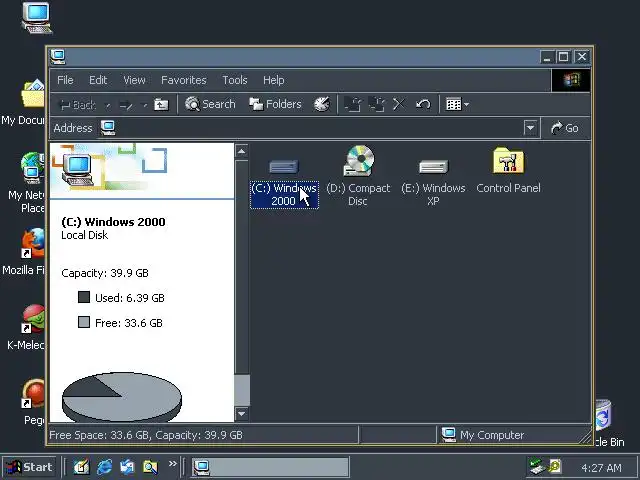The height and width of the screenshot is (480, 640).
Task: Click the 4:27 AM clock
Action: click(x=601, y=468)
